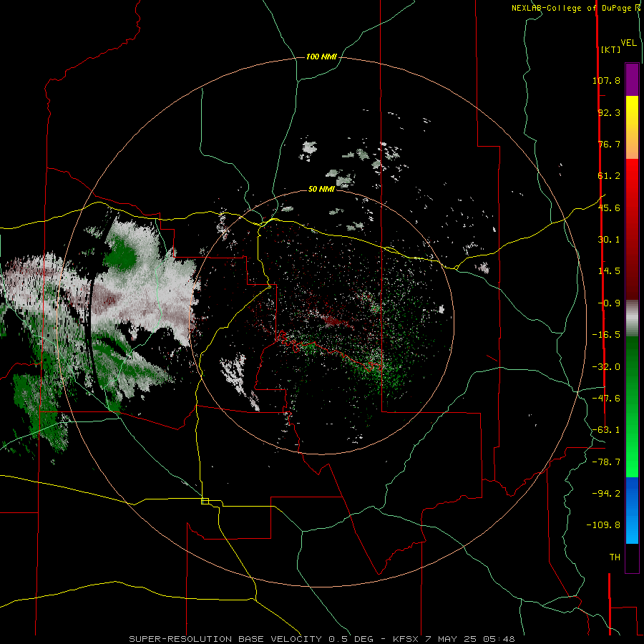Click the TH threshold legend label

[x=615, y=557]
